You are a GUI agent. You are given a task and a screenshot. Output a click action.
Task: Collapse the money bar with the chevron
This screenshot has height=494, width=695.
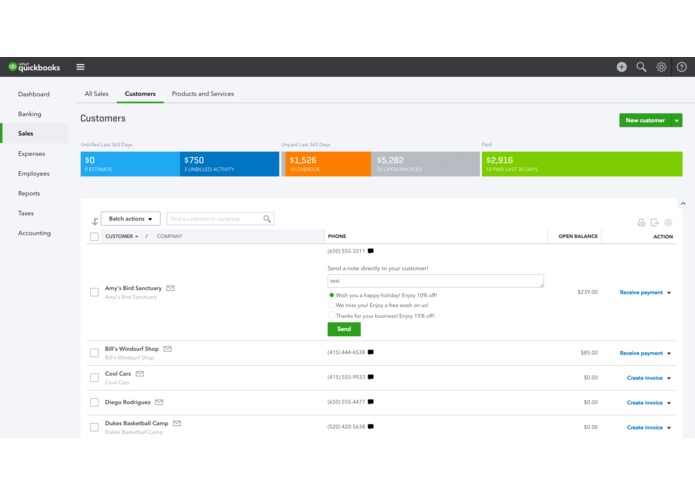pos(683,203)
